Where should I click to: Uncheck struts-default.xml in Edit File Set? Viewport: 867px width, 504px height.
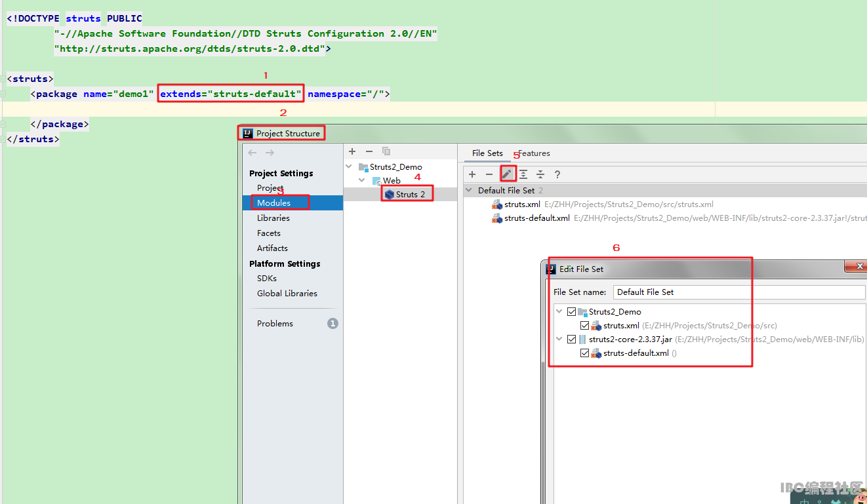[x=584, y=353]
